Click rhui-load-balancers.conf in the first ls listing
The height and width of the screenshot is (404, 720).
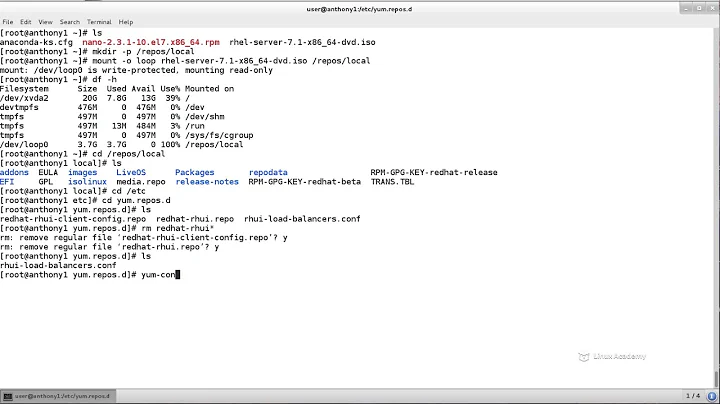point(302,219)
